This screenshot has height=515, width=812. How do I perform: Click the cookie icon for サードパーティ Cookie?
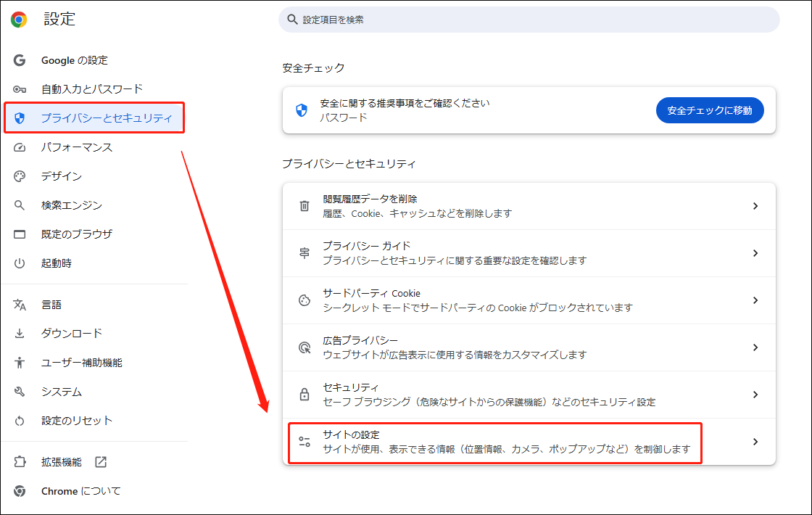point(304,300)
